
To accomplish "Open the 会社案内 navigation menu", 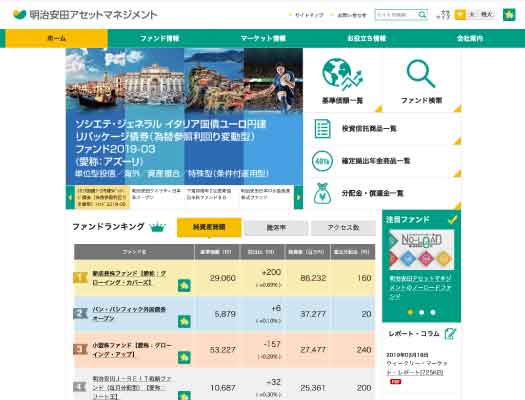I will (470, 38).
